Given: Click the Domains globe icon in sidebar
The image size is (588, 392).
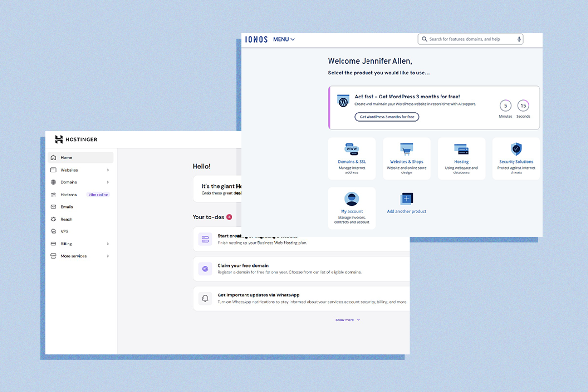Looking at the screenshot, I should 53,182.
